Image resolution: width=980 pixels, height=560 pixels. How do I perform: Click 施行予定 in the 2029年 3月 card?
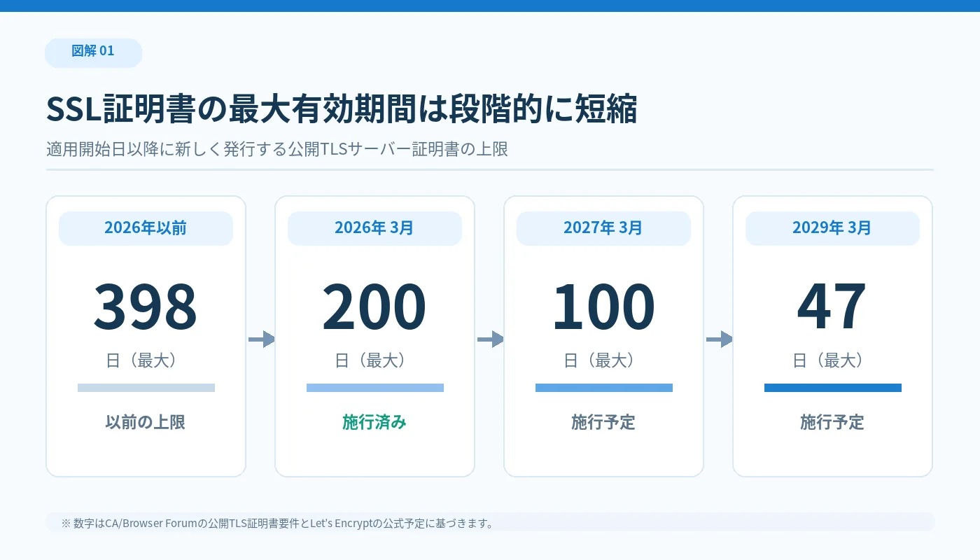(x=832, y=422)
